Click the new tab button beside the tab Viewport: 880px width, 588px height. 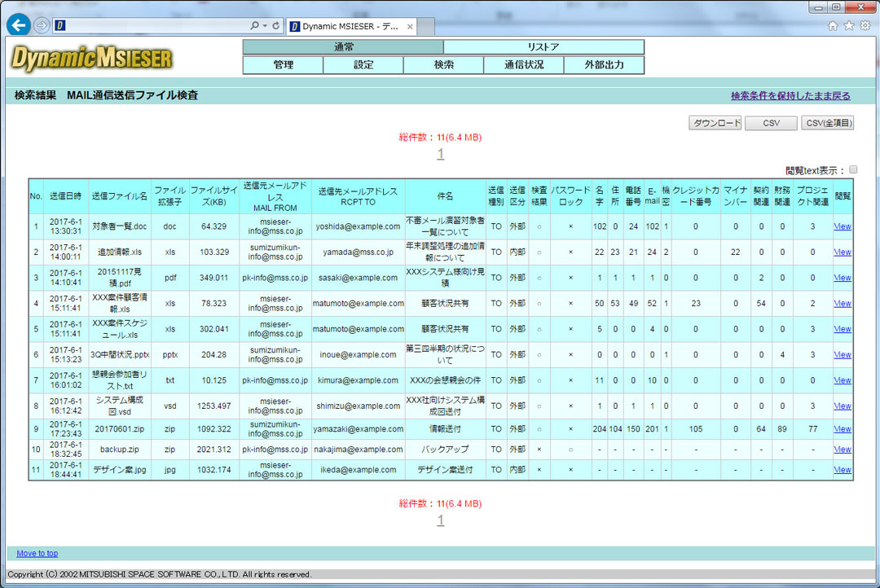point(426,26)
